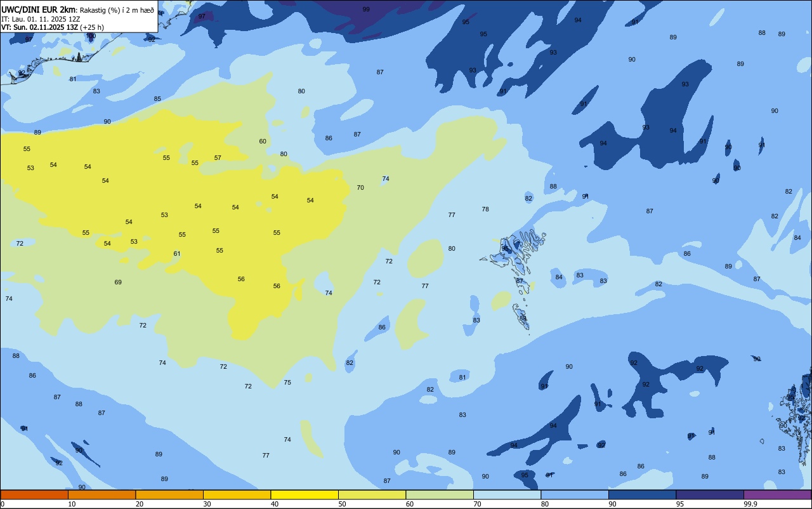
Task: Click the '69' humidity value on the map
Action: pos(118,282)
